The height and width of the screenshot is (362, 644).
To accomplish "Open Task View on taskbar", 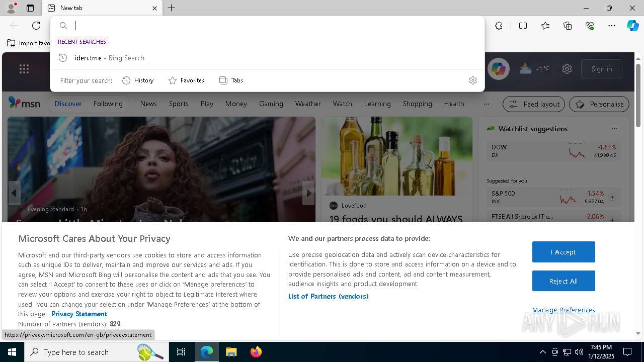I will [x=181, y=352].
